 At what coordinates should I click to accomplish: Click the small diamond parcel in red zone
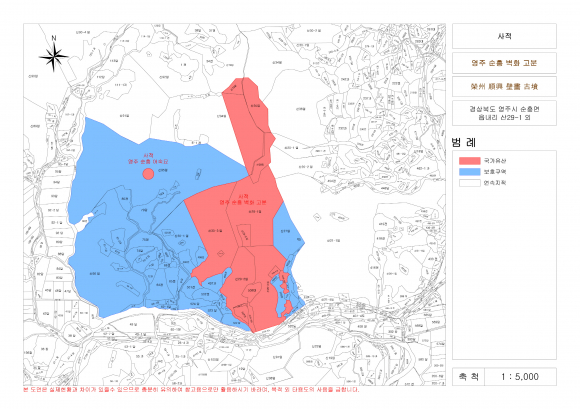tap(221, 254)
